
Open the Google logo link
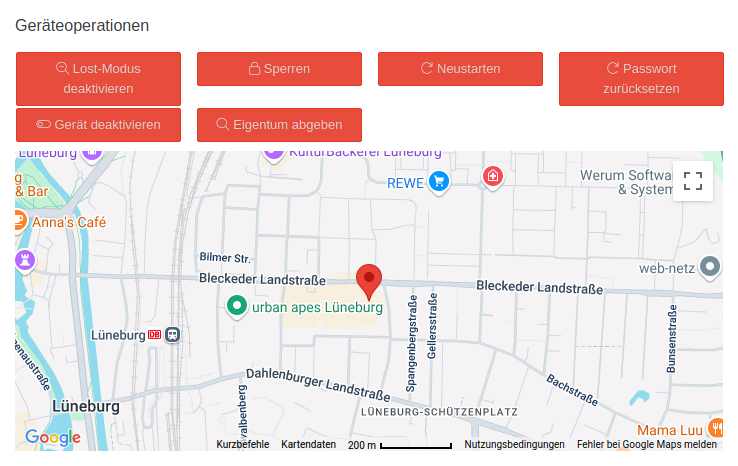[52, 438]
